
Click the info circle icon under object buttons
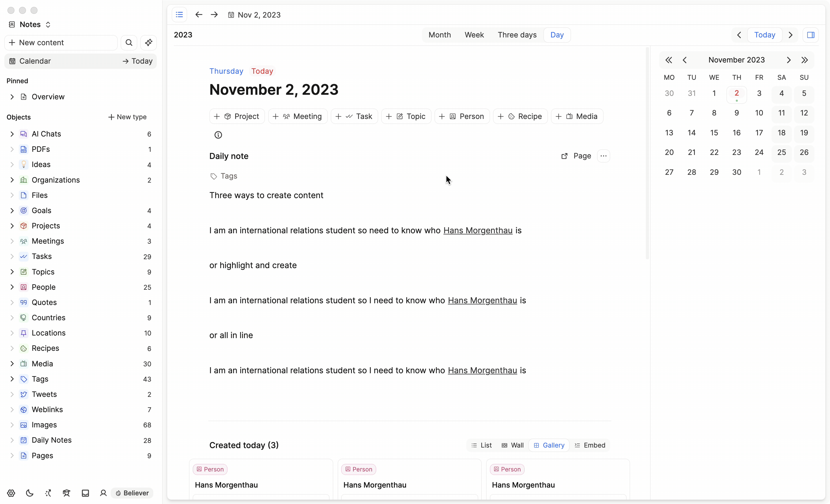218,135
